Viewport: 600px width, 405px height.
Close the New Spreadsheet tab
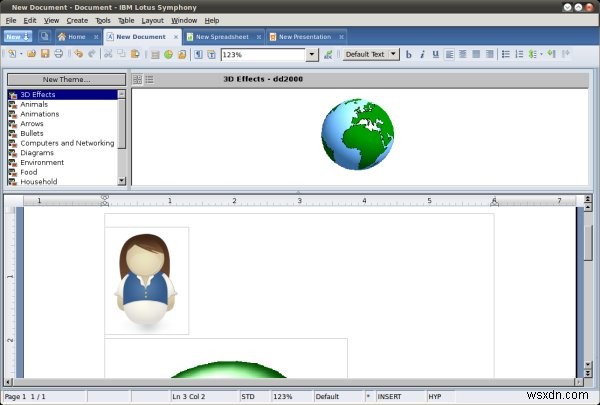click(x=259, y=37)
